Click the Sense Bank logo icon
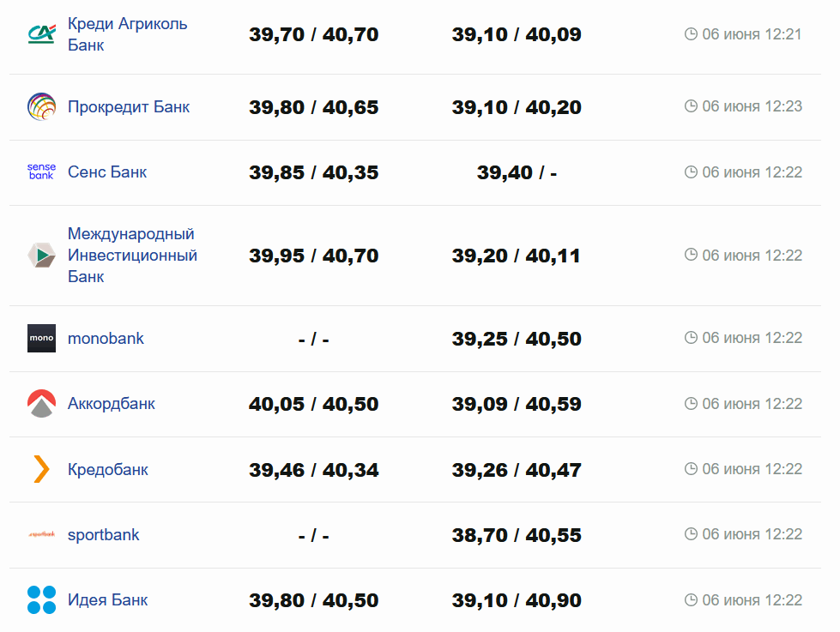840x632 pixels. [x=41, y=172]
